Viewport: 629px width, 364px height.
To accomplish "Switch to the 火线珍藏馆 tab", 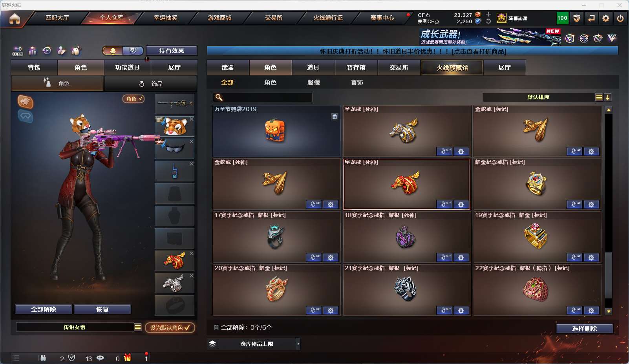I will [x=452, y=68].
